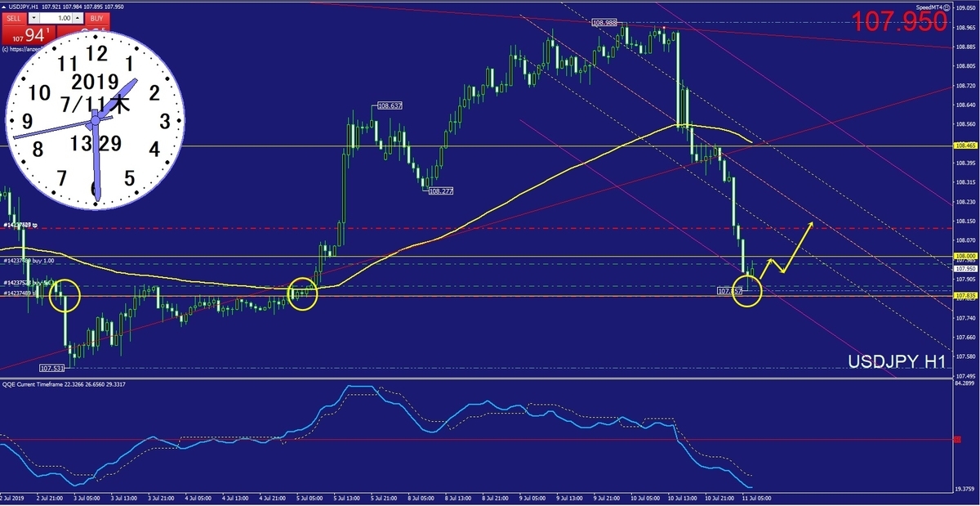980x506 pixels.
Task: Click the red SELL button
Action: coord(16,18)
